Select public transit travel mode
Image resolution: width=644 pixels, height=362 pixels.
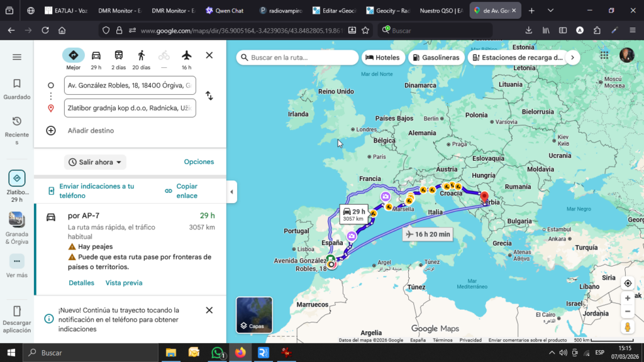(118, 55)
